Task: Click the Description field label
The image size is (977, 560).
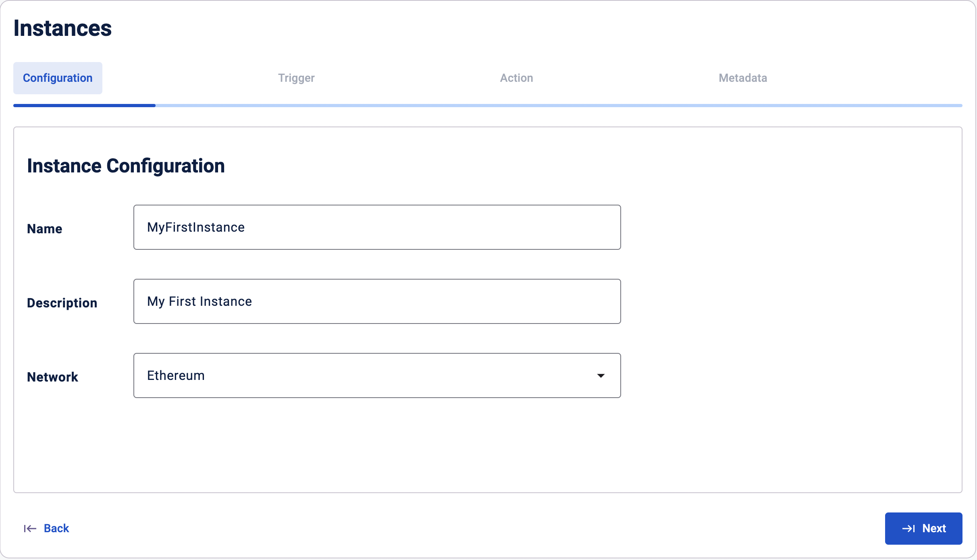Action: click(x=62, y=303)
